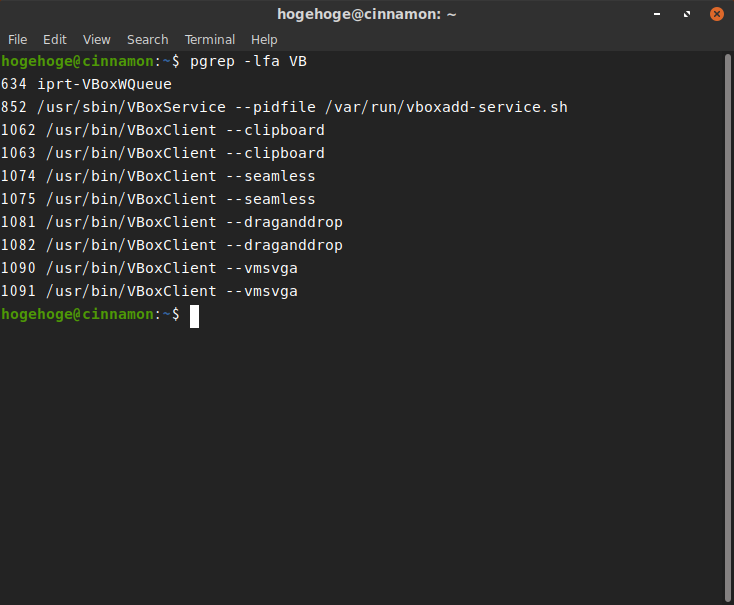The width and height of the screenshot is (734, 605).
Task: Open the View menu
Action: point(96,40)
